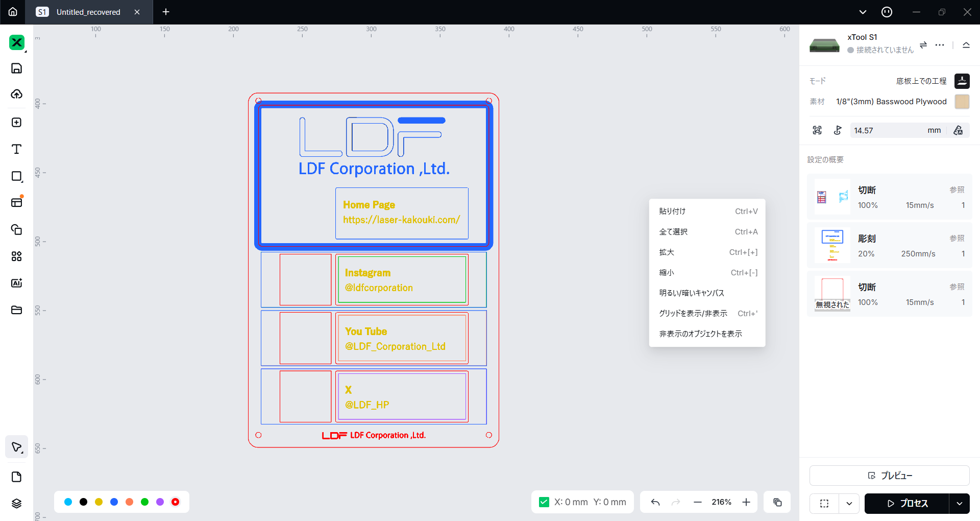Screen dimensions: 980x521
Task: Open the Layers panel icon
Action: pyautogui.click(x=16, y=504)
